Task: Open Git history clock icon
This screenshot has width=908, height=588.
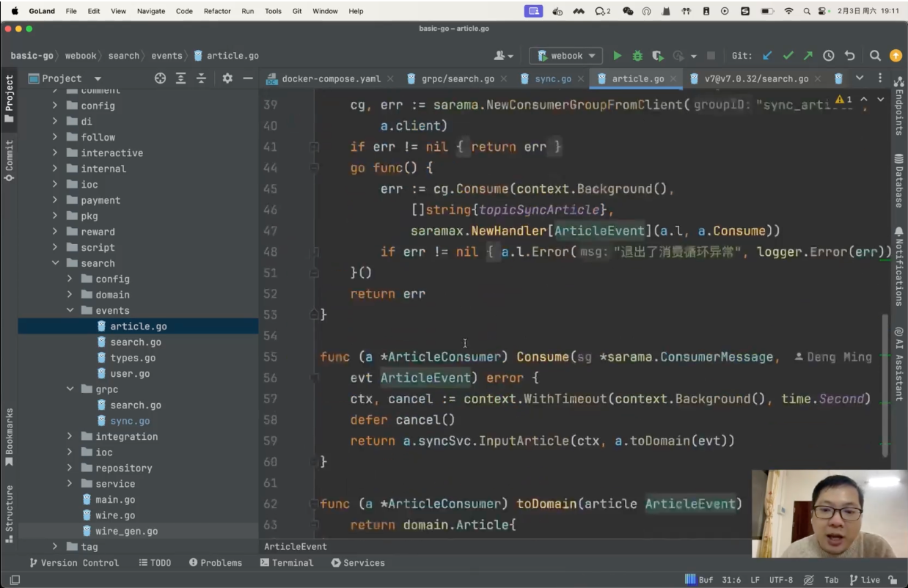Action: 828,56
